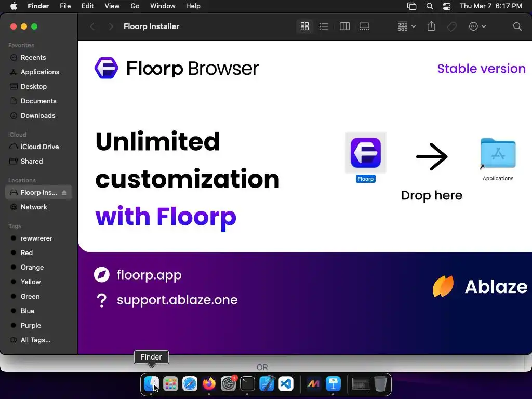
Task: Switch Finder to icon view
Action: 304,26
